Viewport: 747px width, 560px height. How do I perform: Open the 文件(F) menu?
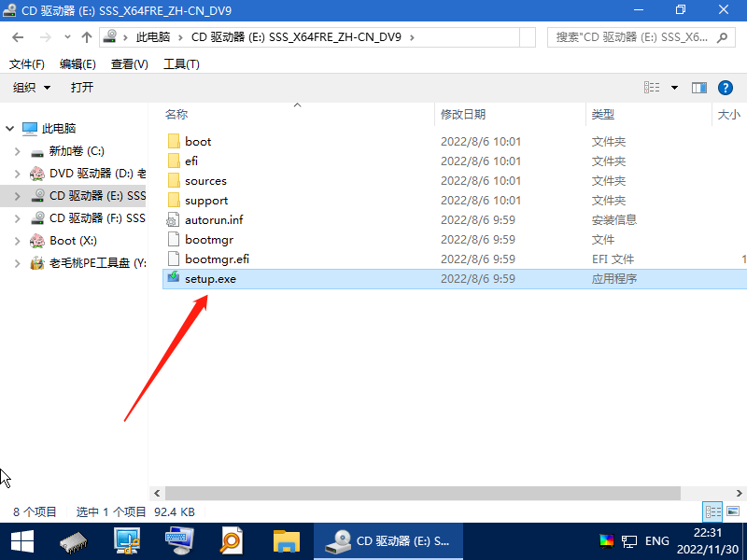point(27,64)
